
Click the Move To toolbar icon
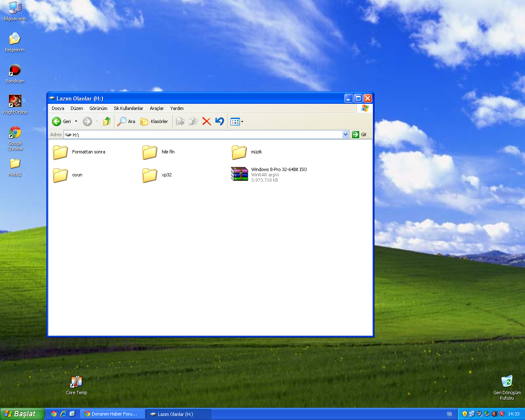coord(180,121)
